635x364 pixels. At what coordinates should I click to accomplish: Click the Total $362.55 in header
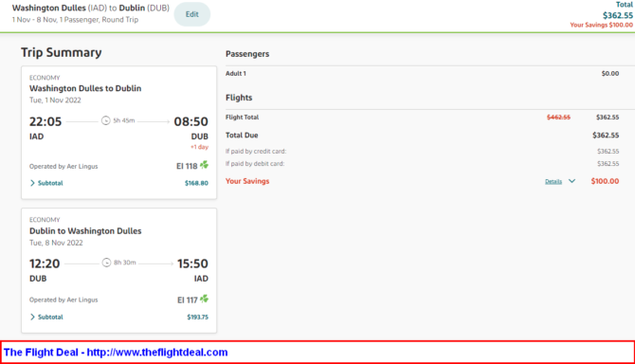pyautogui.click(x=618, y=15)
